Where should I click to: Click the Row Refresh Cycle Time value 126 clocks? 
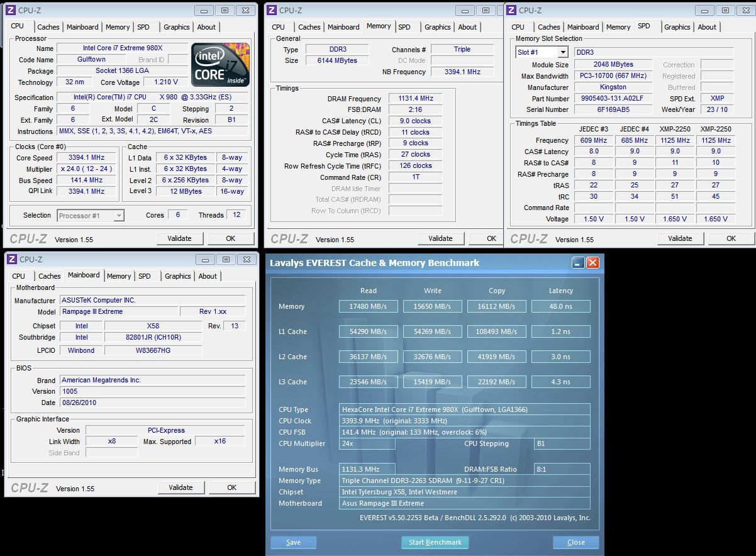click(x=416, y=166)
